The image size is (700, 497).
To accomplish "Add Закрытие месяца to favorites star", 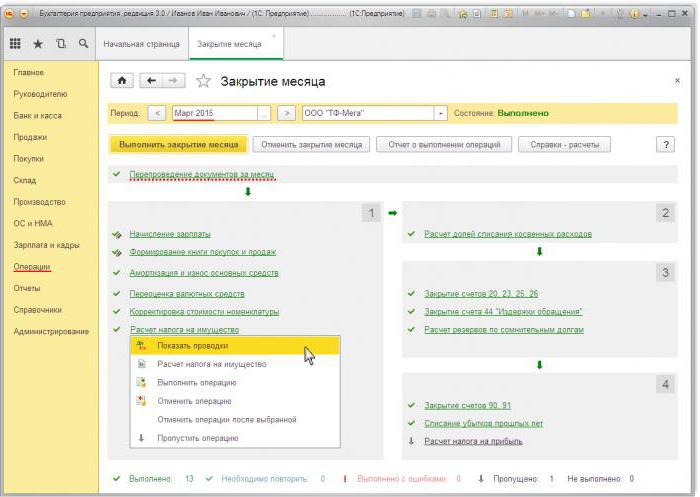I will click(x=204, y=81).
